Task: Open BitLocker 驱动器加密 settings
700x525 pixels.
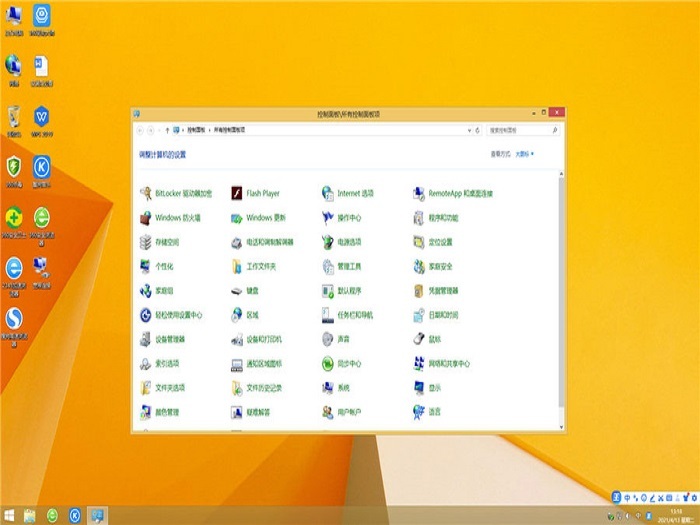Action: [x=183, y=193]
